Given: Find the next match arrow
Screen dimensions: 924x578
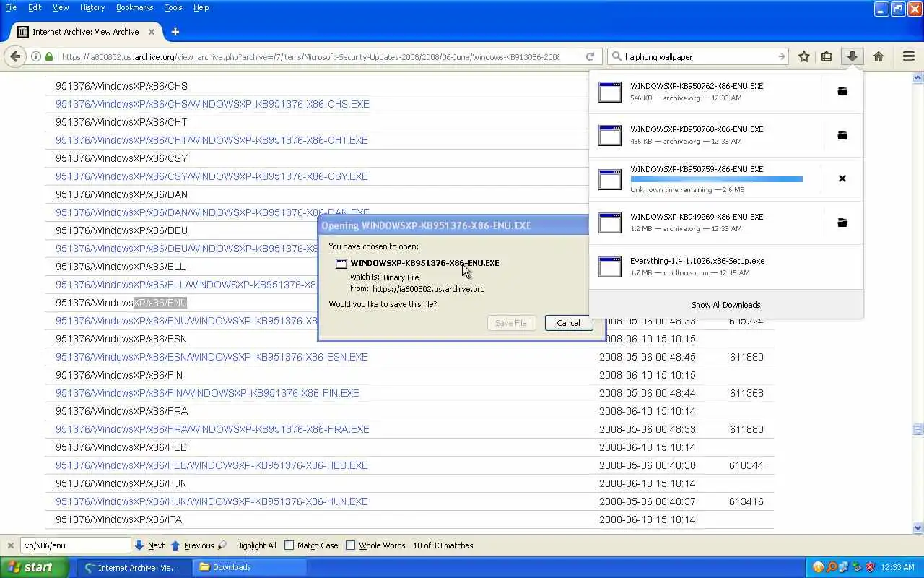Looking at the screenshot, I should click(x=139, y=545).
